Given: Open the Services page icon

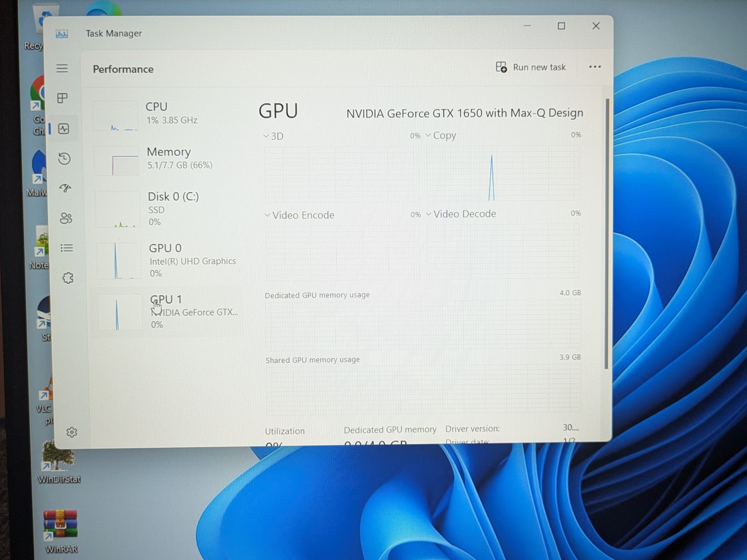Looking at the screenshot, I should (x=68, y=278).
